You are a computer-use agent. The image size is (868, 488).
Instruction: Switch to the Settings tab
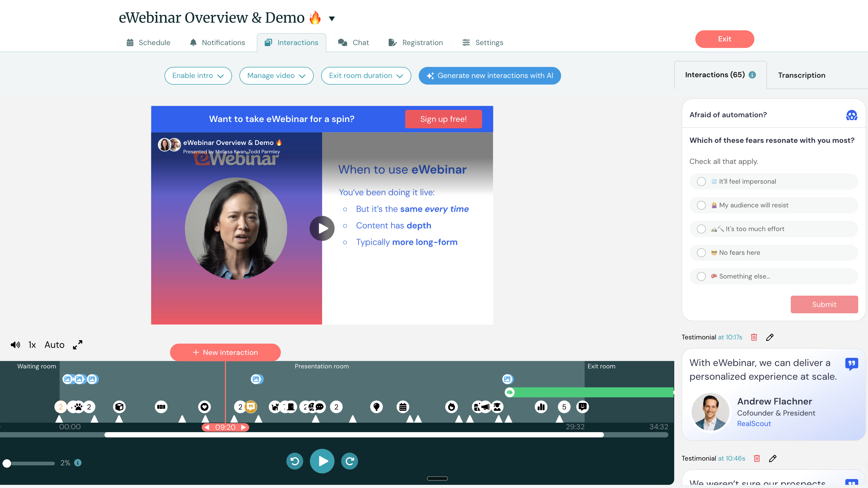click(483, 43)
